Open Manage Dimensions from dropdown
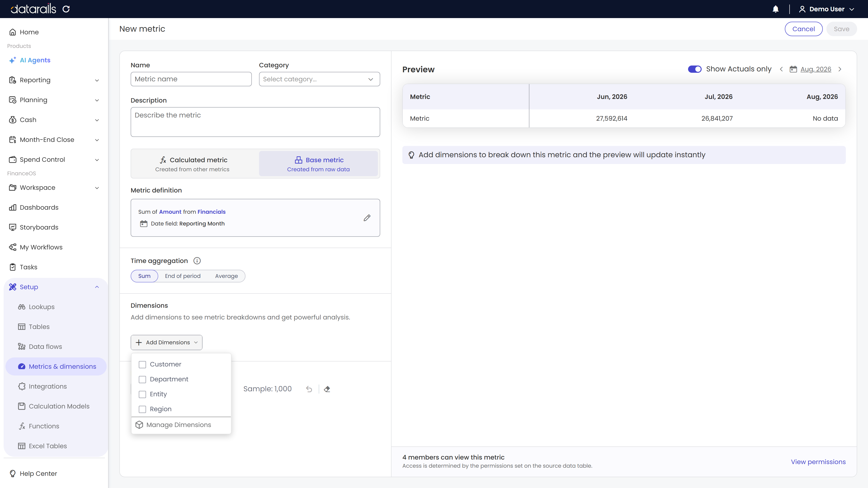Viewport: 868px width, 488px height. pos(181,425)
